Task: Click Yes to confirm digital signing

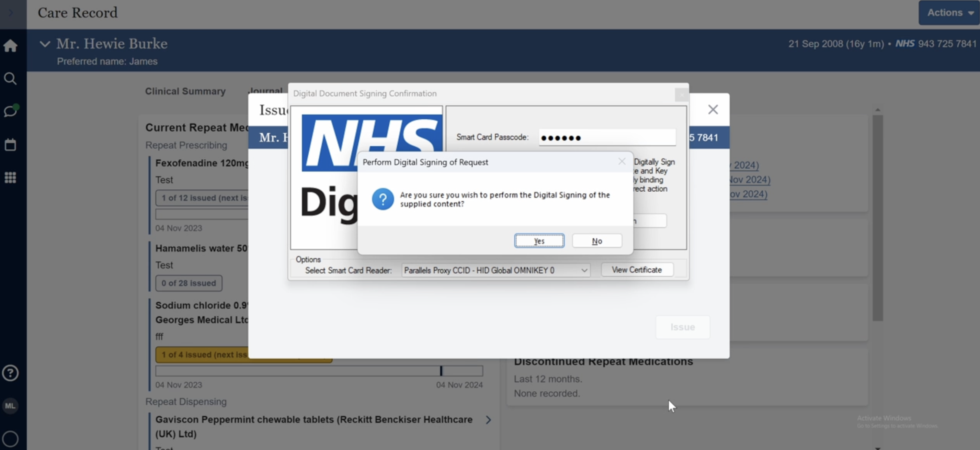Action: [x=539, y=240]
